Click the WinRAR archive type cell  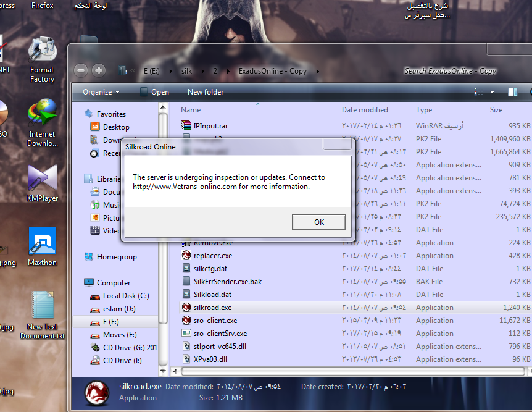tap(439, 125)
